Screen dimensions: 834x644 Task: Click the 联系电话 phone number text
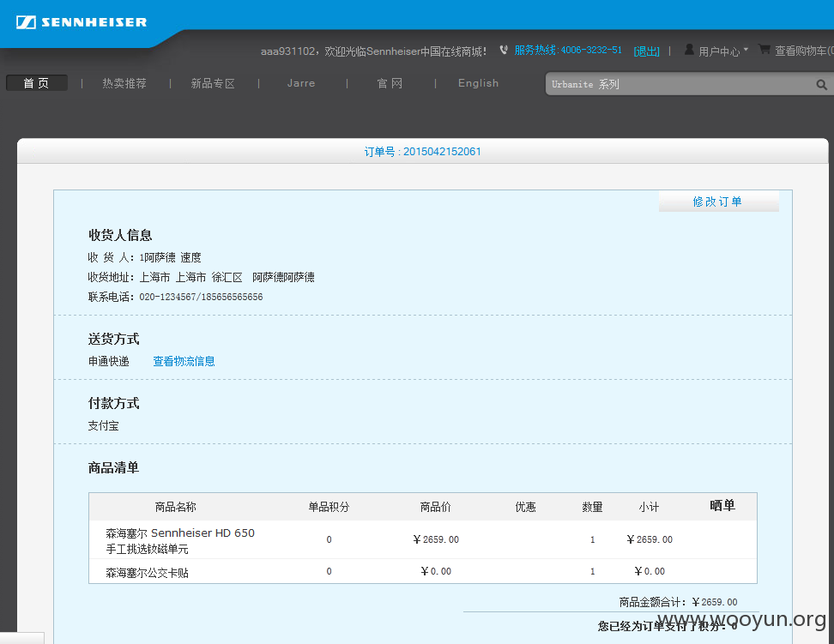tap(176, 297)
